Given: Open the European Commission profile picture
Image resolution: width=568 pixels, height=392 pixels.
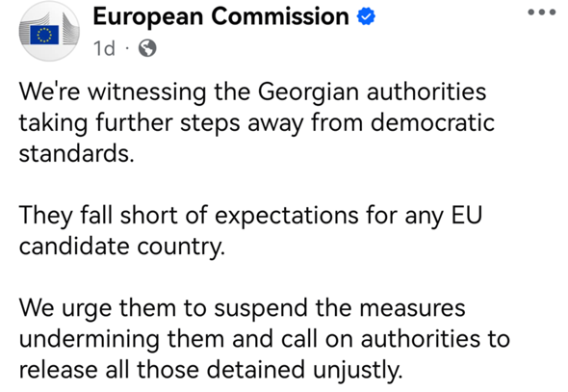Looking at the screenshot, I should pos(49,32).
